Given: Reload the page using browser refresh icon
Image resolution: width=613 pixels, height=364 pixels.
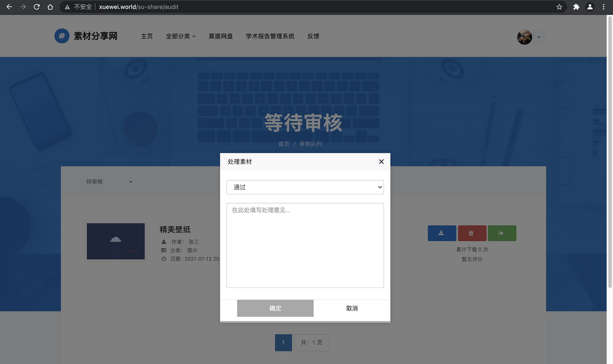Looking at the screenshot, I should (37, 7).
